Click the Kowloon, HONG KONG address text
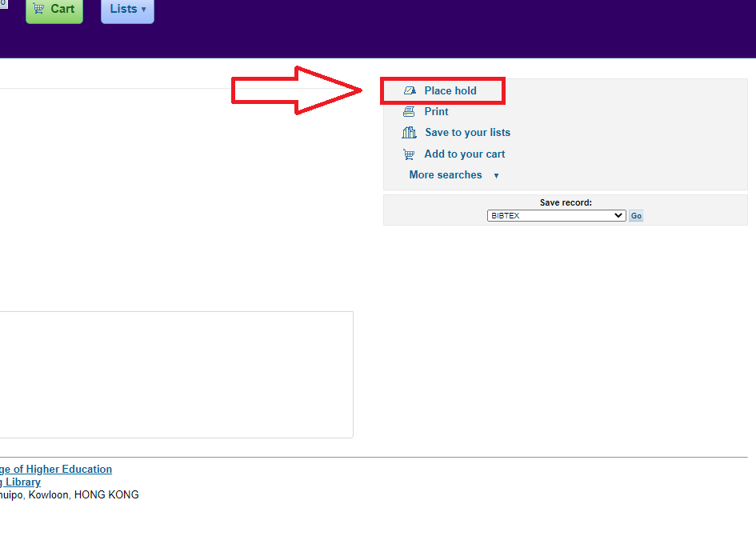 (83, 495)
